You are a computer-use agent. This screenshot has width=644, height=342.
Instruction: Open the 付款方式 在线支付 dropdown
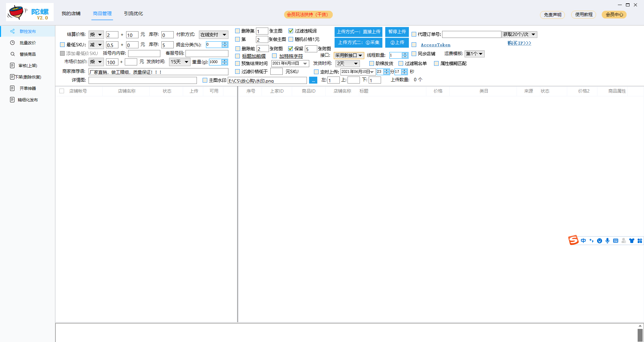[x=214, y=35]
